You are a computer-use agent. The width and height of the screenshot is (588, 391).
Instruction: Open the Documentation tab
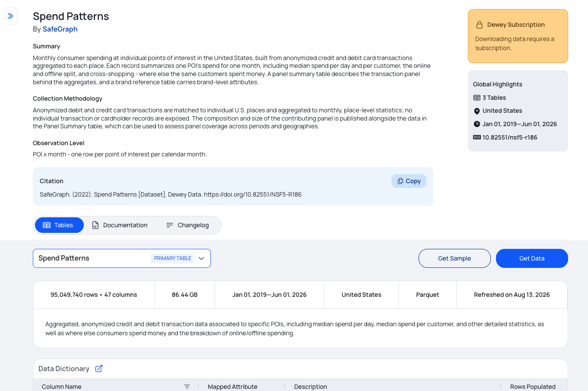[120, 225]
